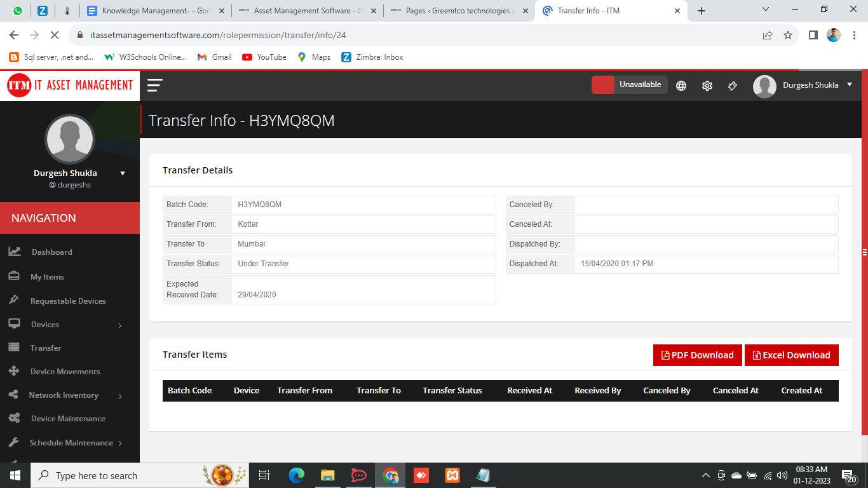Open the Maps bookmark
Viewport: 868px width, 488px height.
pyautogui.click(x=314, y=57)
